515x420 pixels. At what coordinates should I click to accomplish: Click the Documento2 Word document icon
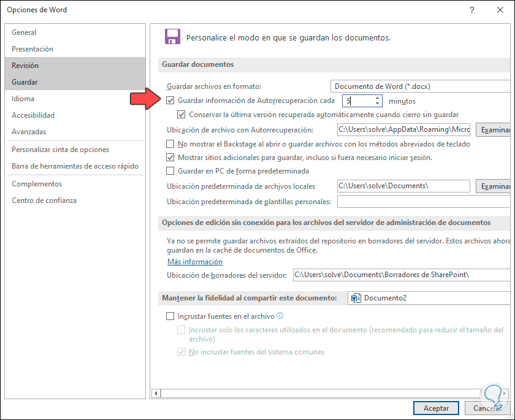[x=356, y=297]
